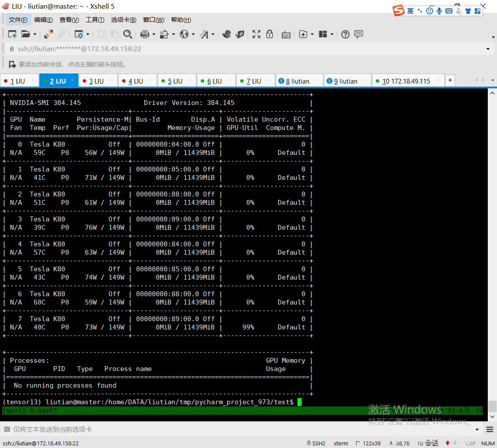497x448 pixels.
Task: Click the Open Session folder icon
Action: (x=26, y=34)
